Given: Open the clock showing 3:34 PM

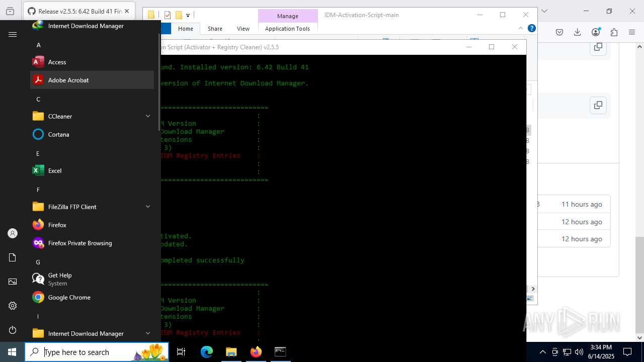Looking at the screenshot, I should [601, 352].
